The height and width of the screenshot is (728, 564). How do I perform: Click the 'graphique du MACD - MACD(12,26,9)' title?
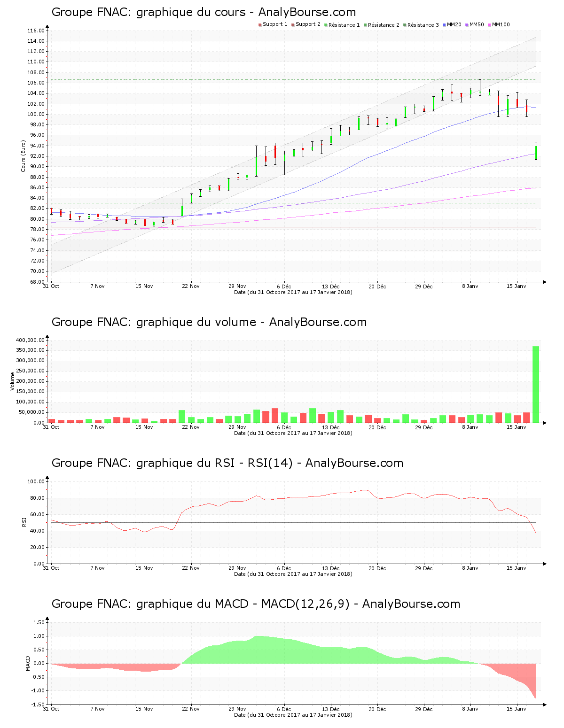(256, 604)
